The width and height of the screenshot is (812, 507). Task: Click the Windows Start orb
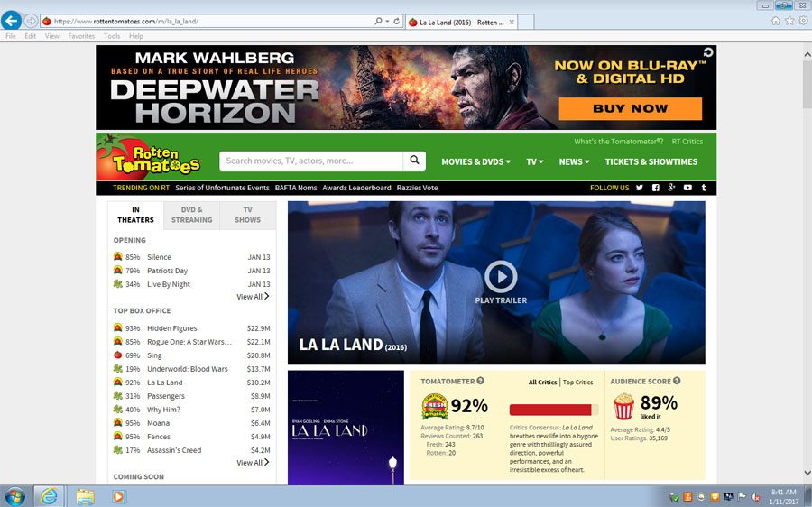click(x=14, y=496)
